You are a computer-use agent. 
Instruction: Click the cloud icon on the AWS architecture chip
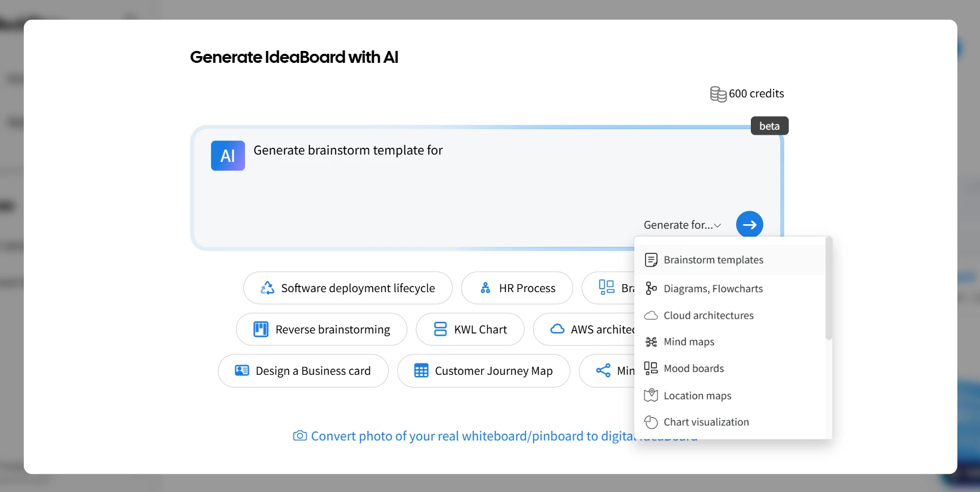click(x=557, y=329)
